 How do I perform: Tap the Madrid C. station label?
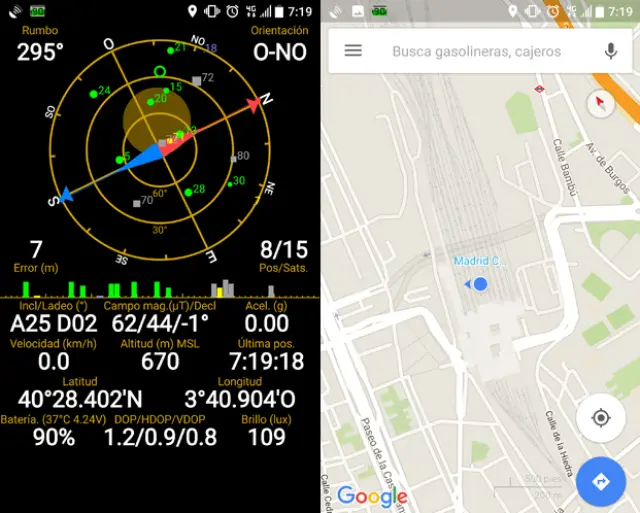[x=476, y=261]
